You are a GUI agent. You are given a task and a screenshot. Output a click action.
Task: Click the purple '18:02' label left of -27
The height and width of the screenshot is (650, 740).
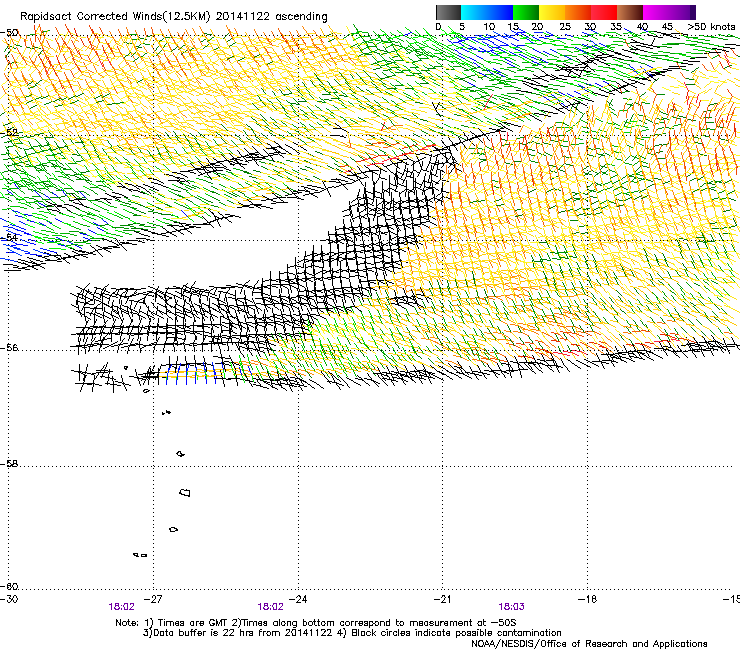121,607
